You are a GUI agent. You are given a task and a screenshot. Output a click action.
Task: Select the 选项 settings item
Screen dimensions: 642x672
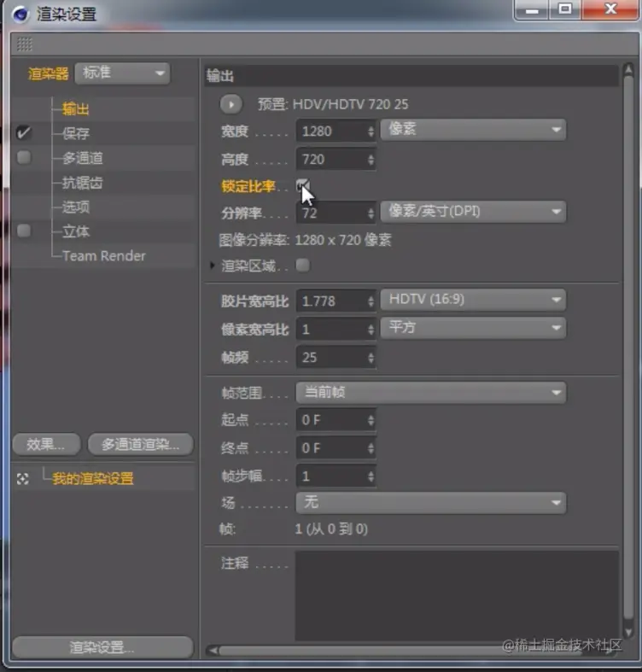[x=76, y=207]
